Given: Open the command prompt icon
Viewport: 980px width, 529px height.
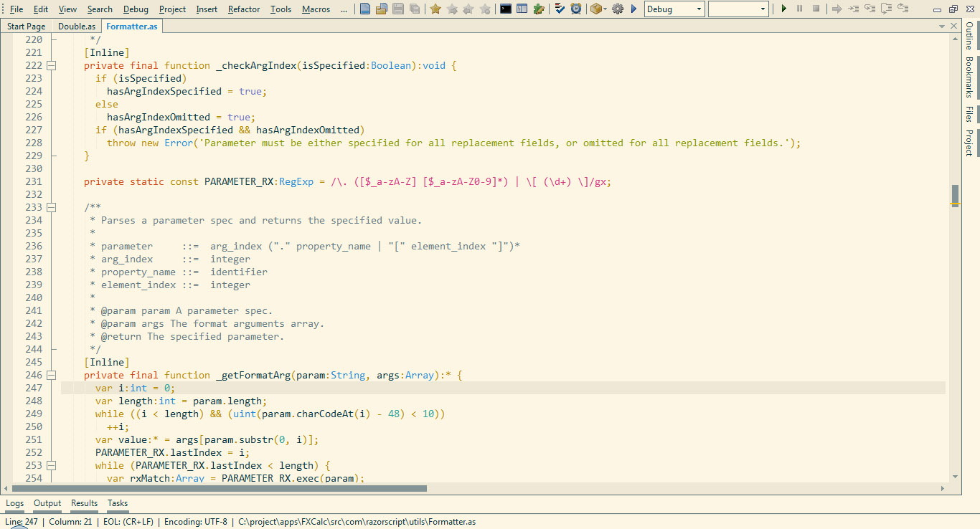Looking at the screenshot, I should 505,9.
